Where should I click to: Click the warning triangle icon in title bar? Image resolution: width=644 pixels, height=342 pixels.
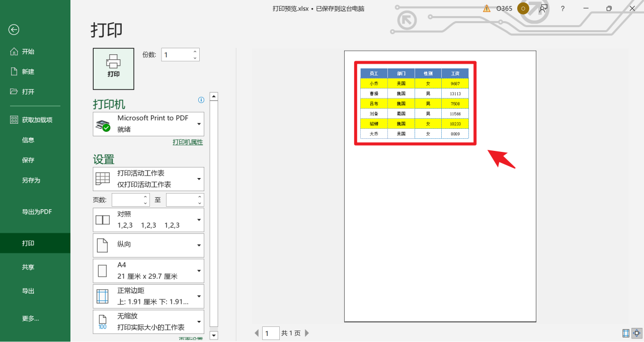(x=487, y=9)
